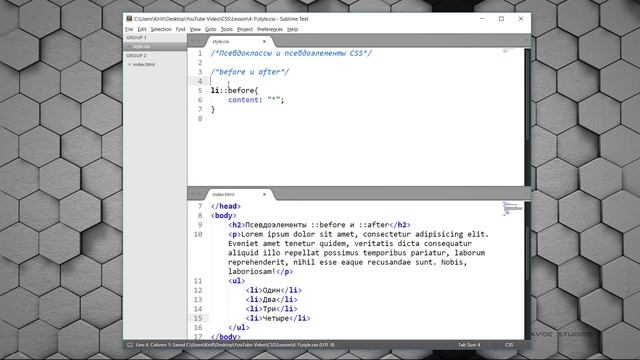Click the closing brace on line 7
Screen dimensions: 640x360
pos(213,109)
